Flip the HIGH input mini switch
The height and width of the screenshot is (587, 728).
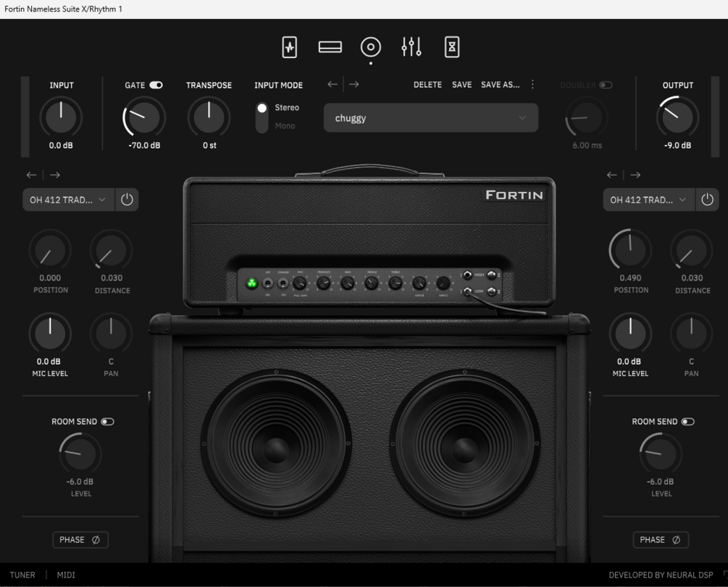pos(492,275)
